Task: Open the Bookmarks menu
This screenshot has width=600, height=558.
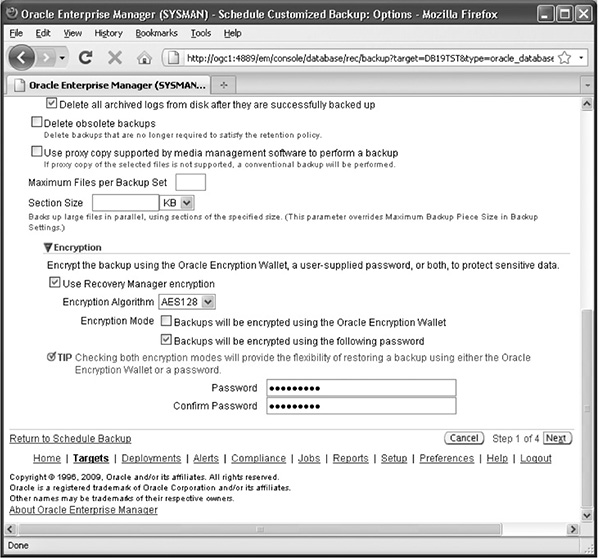Action: pyautogui.click(x=157, y=33)
